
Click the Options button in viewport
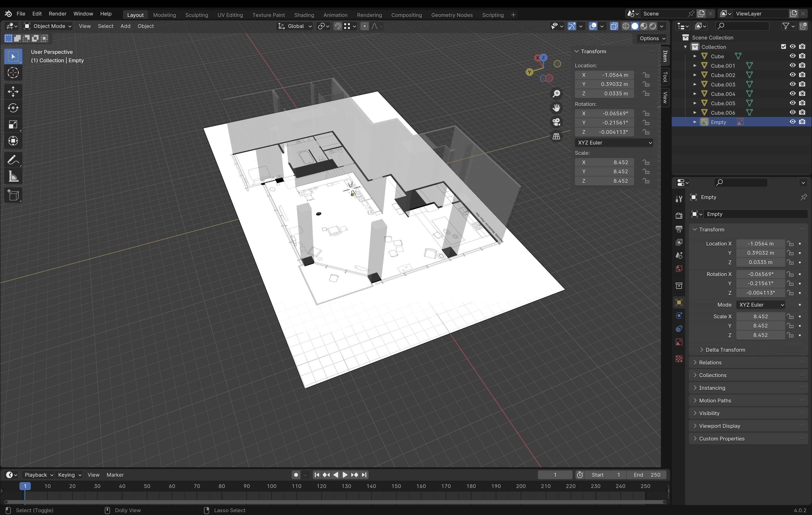(x=652, y=38)
